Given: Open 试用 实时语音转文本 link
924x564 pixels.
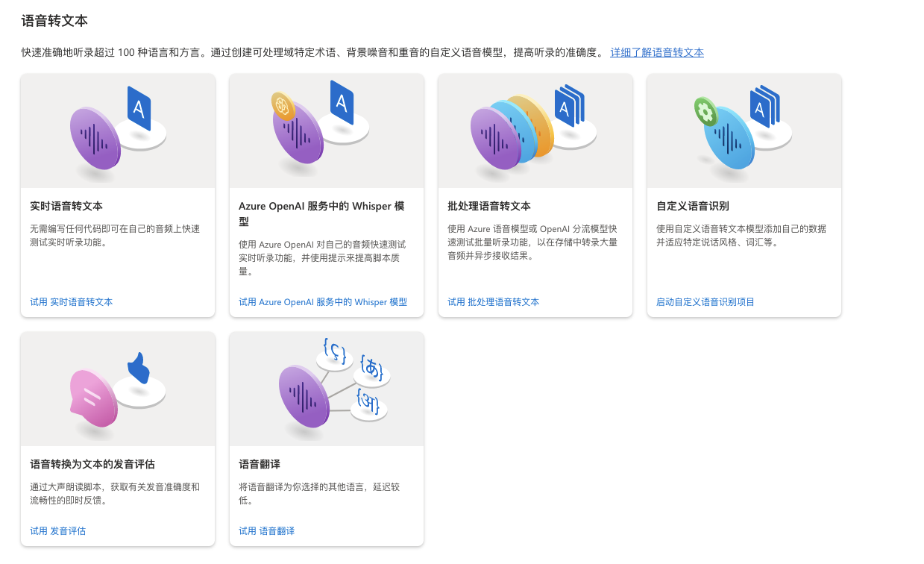Looking at the screenshot, I should [x=71, y=301].
